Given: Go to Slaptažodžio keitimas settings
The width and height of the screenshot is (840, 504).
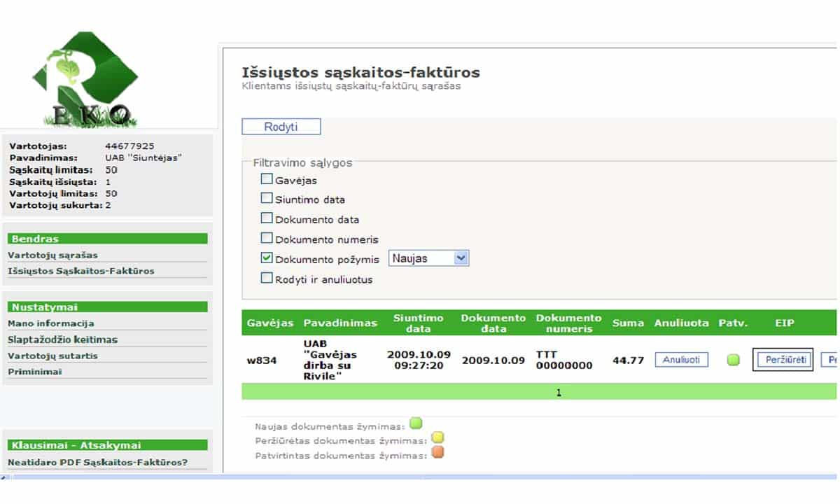Looking at the screenshot, I should [x=62, y=339].
